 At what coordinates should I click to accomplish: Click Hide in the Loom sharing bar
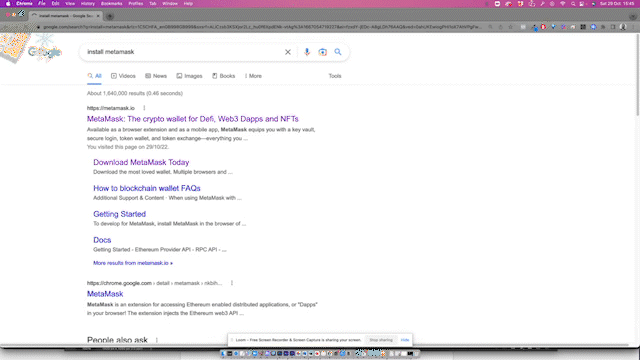pos(405,340)
